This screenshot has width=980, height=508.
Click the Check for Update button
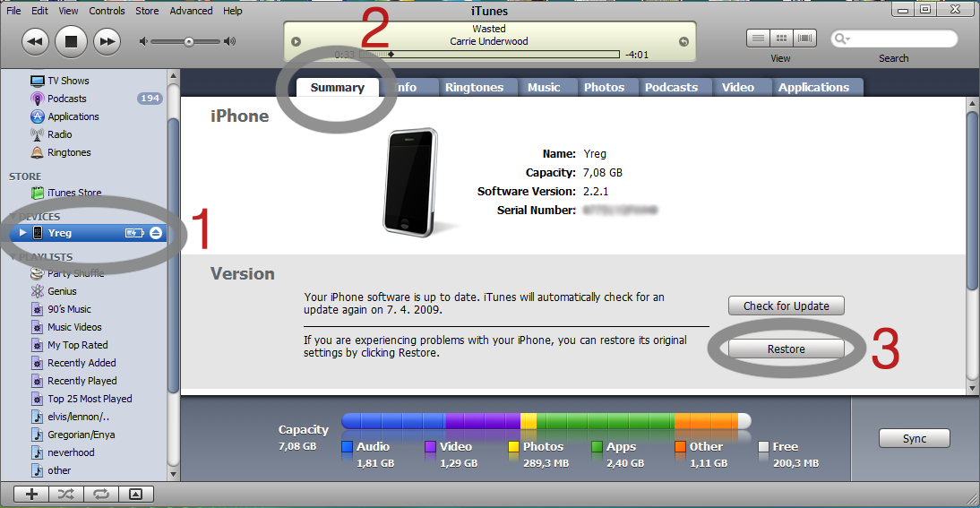(x=787, y=306)
